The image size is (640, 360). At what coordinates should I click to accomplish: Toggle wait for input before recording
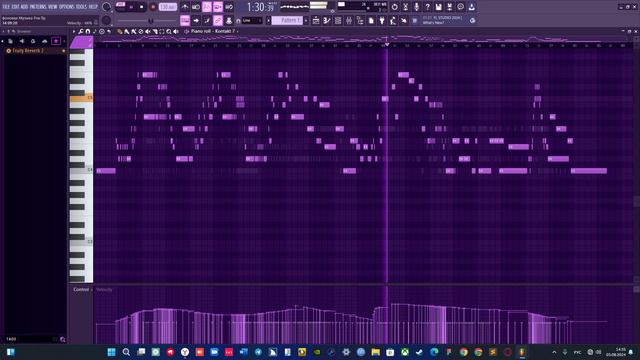tap(196, 7)
